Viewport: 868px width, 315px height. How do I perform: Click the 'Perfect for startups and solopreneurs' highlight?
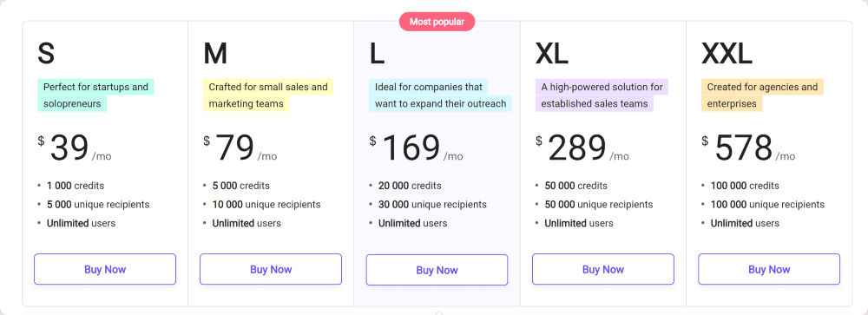(x=95, y=95)
